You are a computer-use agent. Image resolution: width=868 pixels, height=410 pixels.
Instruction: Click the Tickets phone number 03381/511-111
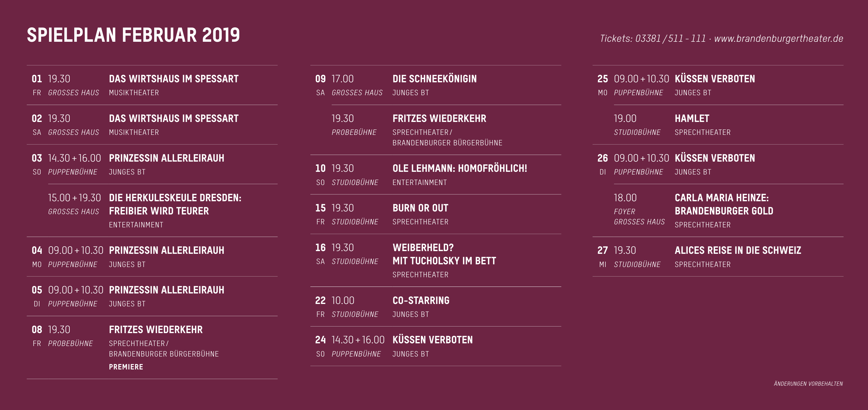point(670,38)
